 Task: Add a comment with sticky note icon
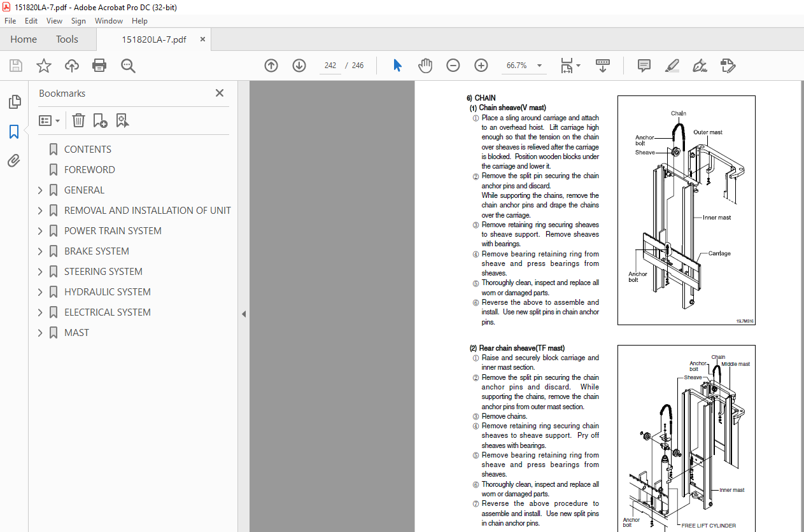(644, 66)
